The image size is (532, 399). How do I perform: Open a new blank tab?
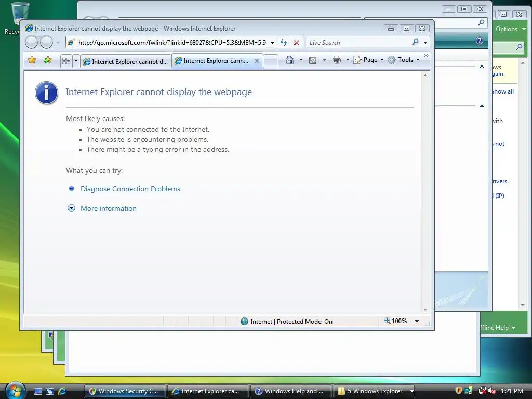(271, 61)
